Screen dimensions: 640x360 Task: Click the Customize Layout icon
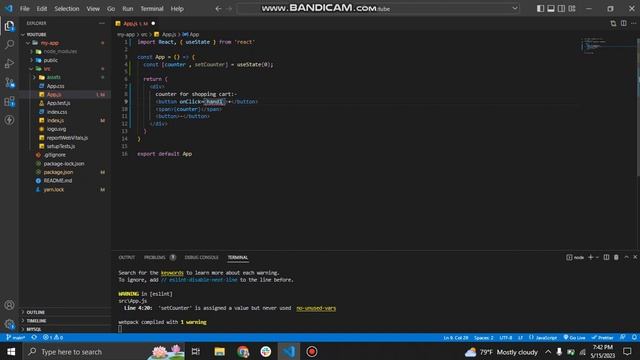click(x=572, y=9)
